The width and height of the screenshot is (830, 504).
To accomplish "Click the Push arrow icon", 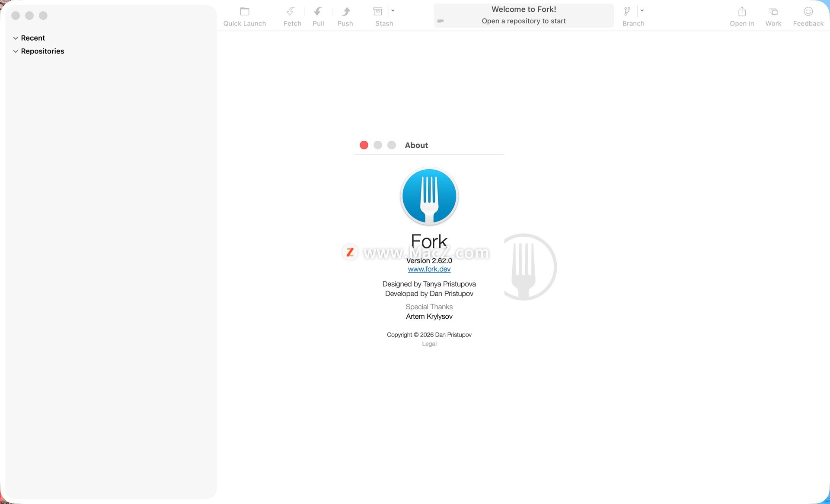I will coord(346,12).
